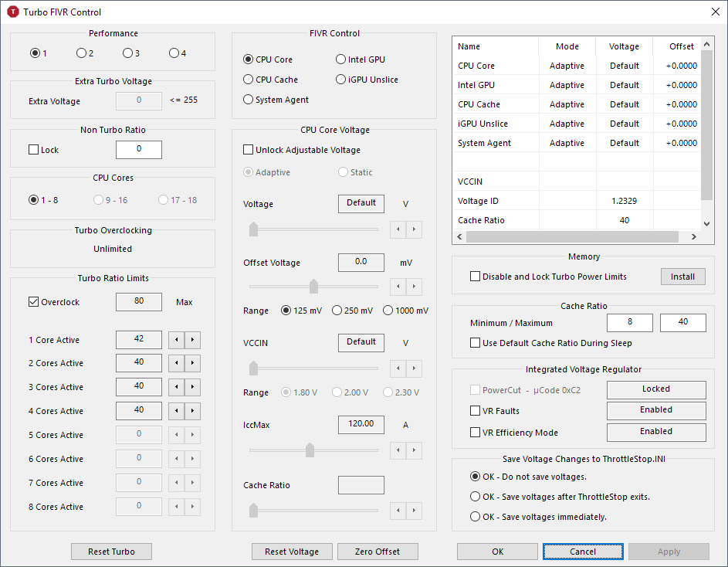
Task: Confirm settings with the OK button
Action: point(497,552)
